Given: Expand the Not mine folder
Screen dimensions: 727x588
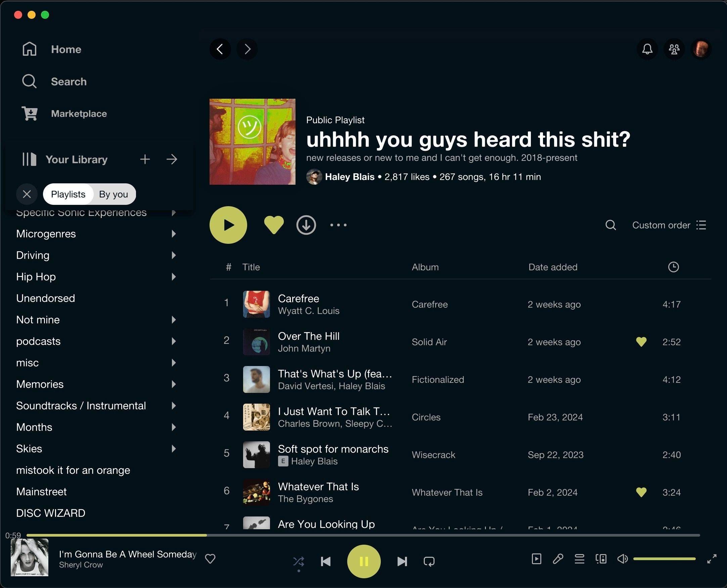Looking at the screenshot, I should tap(174, 320).
